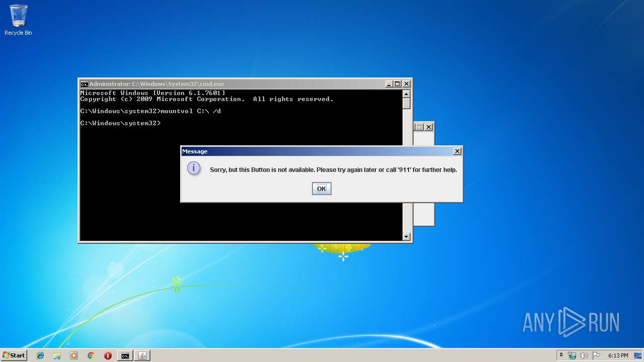This screenshot has height=362, width=644.
Task: Minimize the cmd.exe window
Action: pos(389,84)
